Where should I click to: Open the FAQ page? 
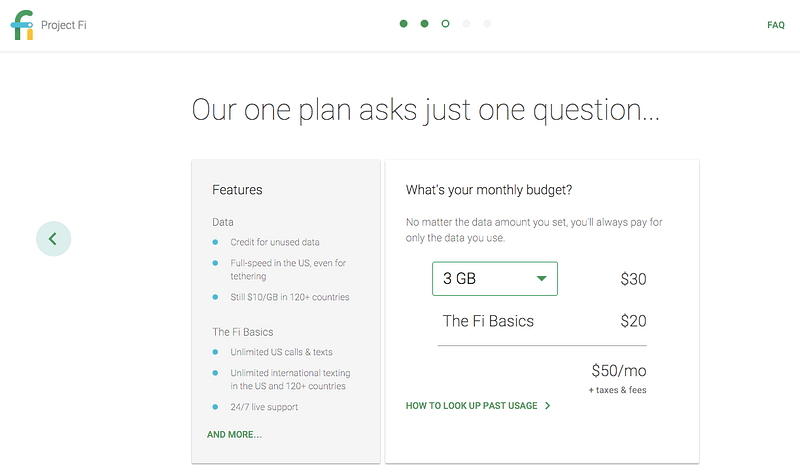point(776,25)
